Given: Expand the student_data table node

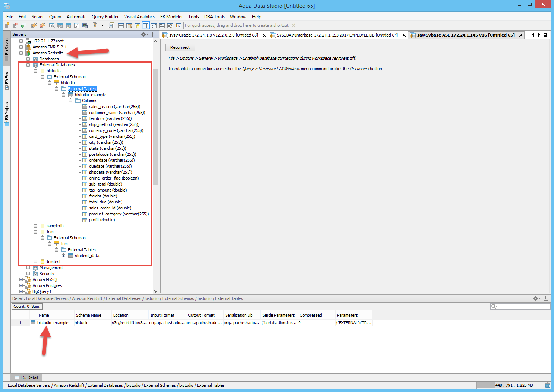Looking at the screenshot, I should coord(64,256).
